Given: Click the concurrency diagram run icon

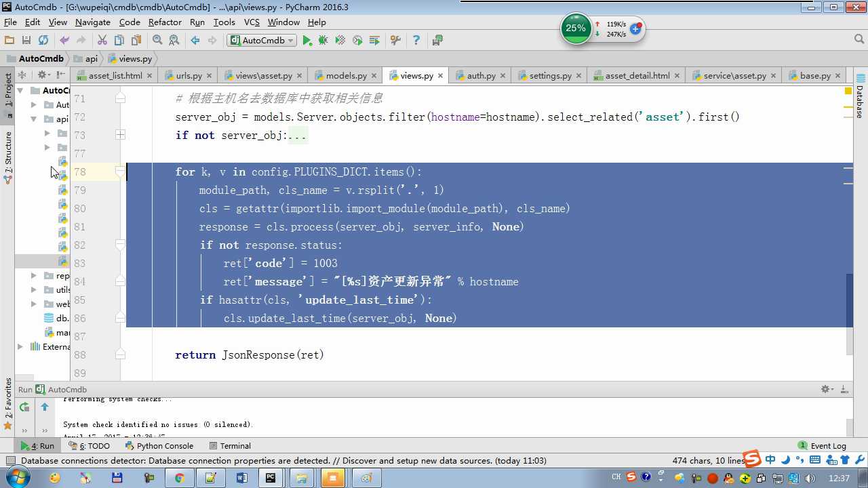Looking at the screenshot, I should coord(374,41).
